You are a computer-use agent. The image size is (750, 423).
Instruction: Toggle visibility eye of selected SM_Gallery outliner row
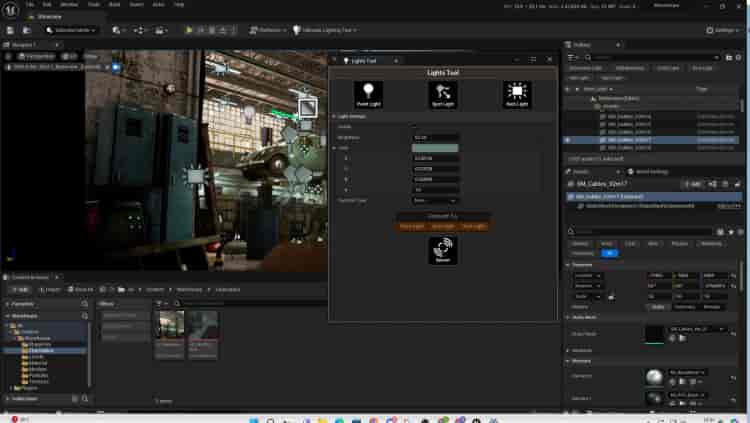coord(568,140)
